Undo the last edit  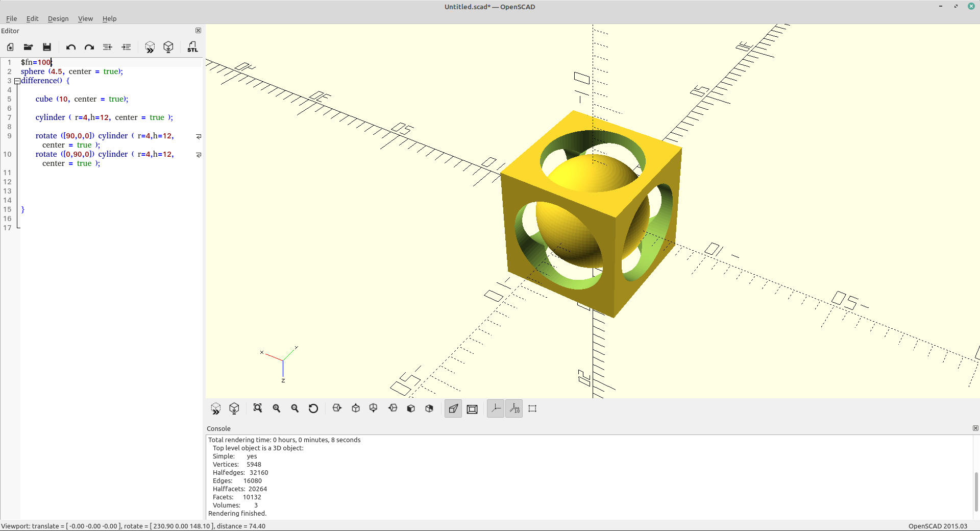pyautogui.click(x=71, y=47)
